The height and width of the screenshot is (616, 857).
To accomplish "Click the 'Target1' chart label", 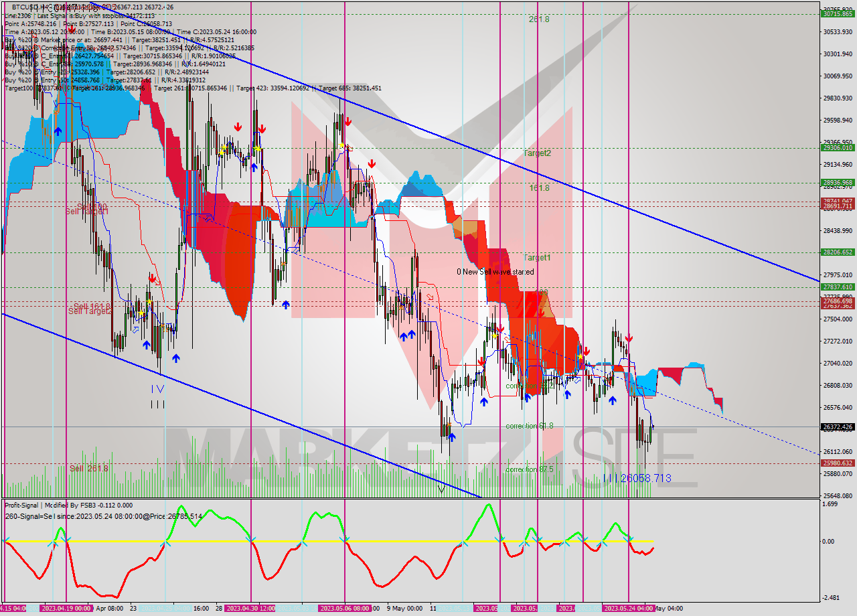I will click(x=537, y=258).
